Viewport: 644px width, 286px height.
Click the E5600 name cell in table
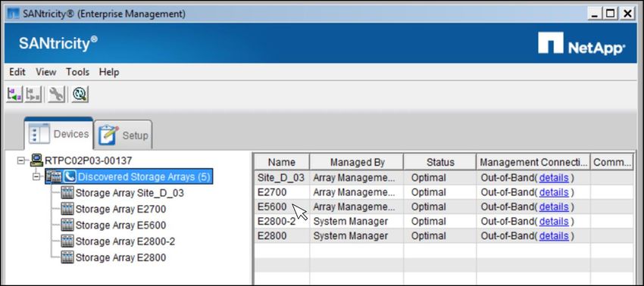tap(282, 207)
